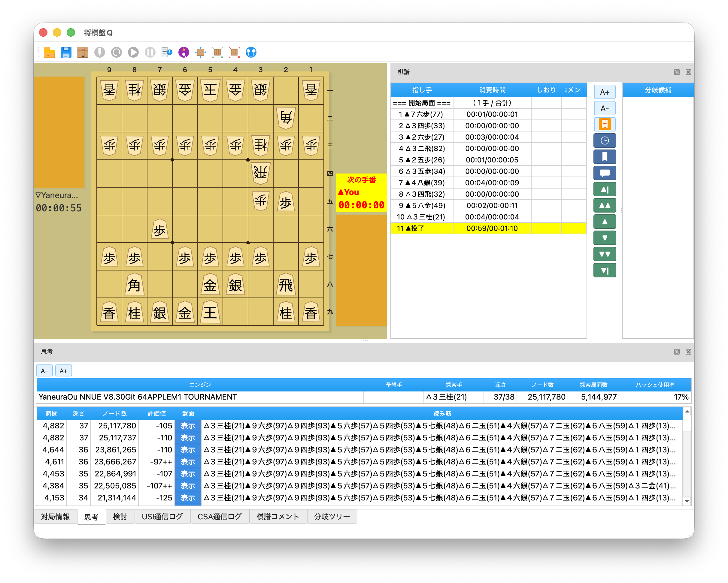
Task: Toggle clock time display button
Action: coord(605,140)
